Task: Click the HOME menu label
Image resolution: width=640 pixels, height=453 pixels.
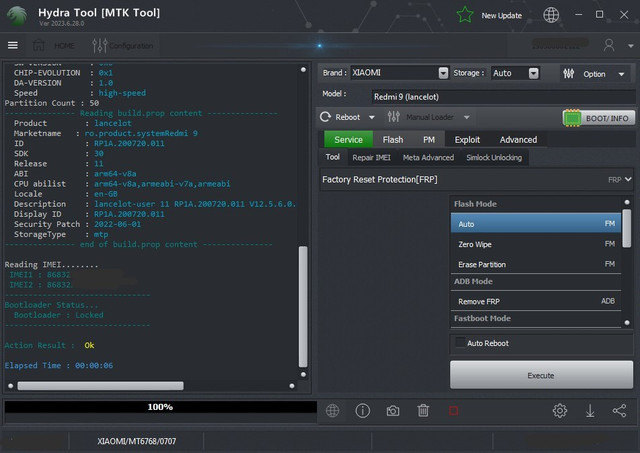Action: tap(64, 45)
